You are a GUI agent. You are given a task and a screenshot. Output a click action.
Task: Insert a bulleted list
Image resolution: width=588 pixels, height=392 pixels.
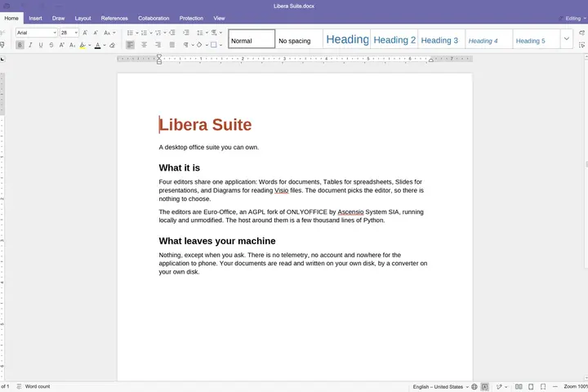pos(130,33)
